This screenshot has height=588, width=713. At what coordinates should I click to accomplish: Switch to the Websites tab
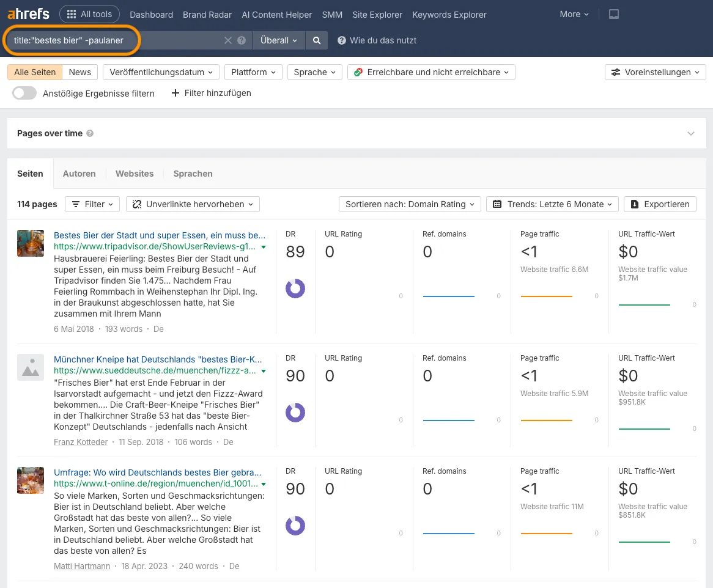click(x=135, y=174)
